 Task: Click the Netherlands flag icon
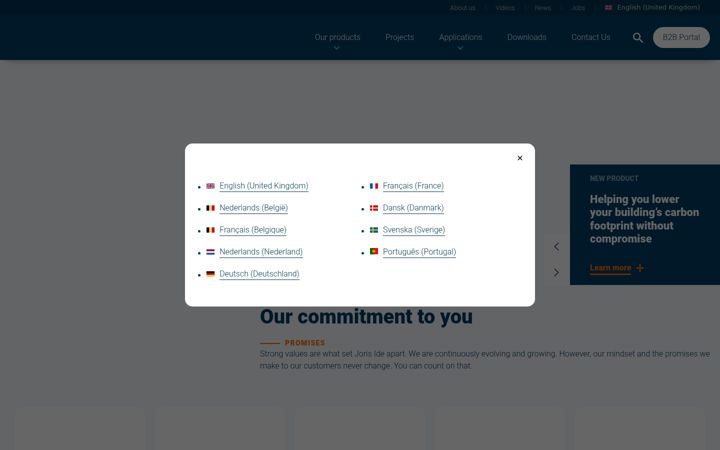(x=210, y=252)
